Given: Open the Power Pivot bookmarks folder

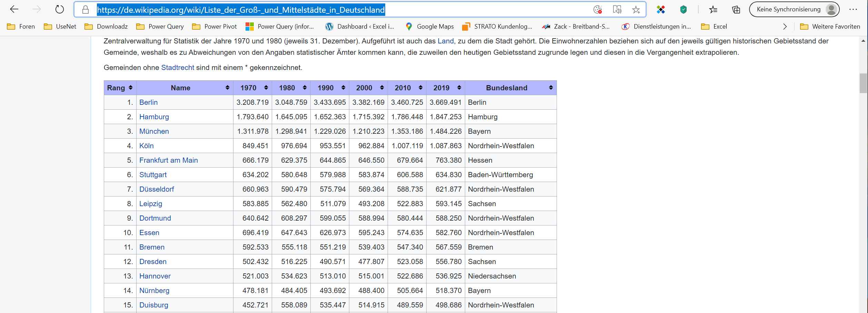Looking at the screenshot, I should 214,27.
